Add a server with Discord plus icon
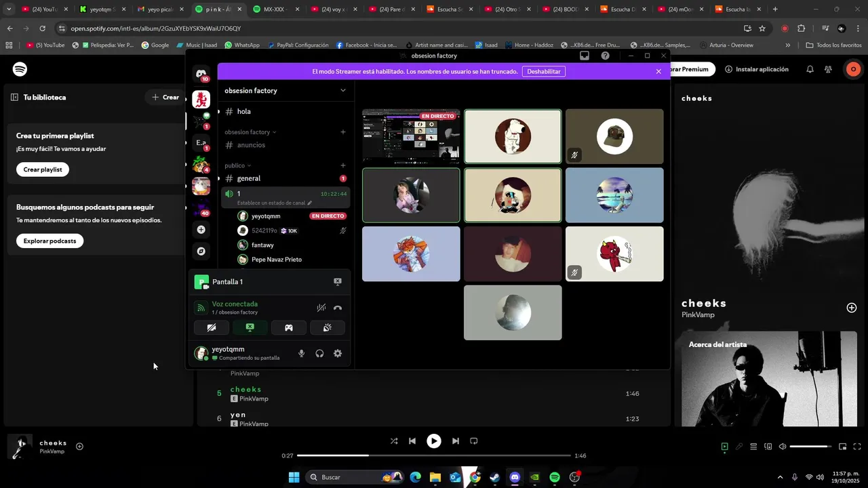The image size is (868, 488). click(201, 230)
